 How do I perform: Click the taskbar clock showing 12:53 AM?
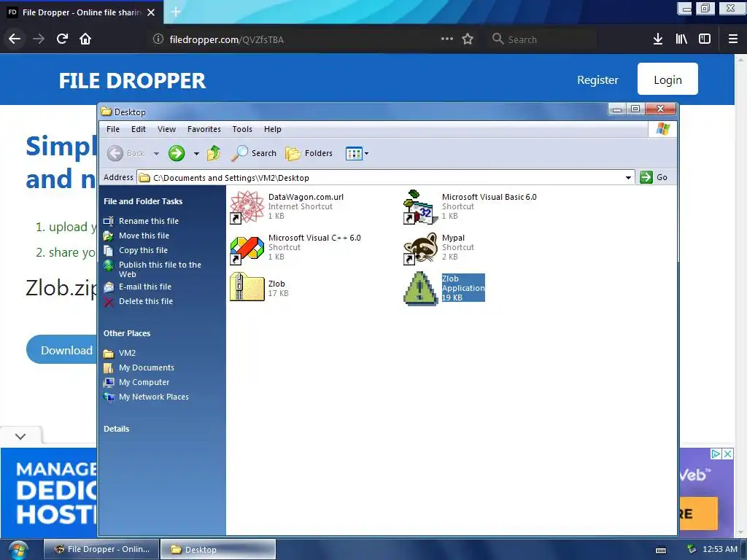[720, 549]
